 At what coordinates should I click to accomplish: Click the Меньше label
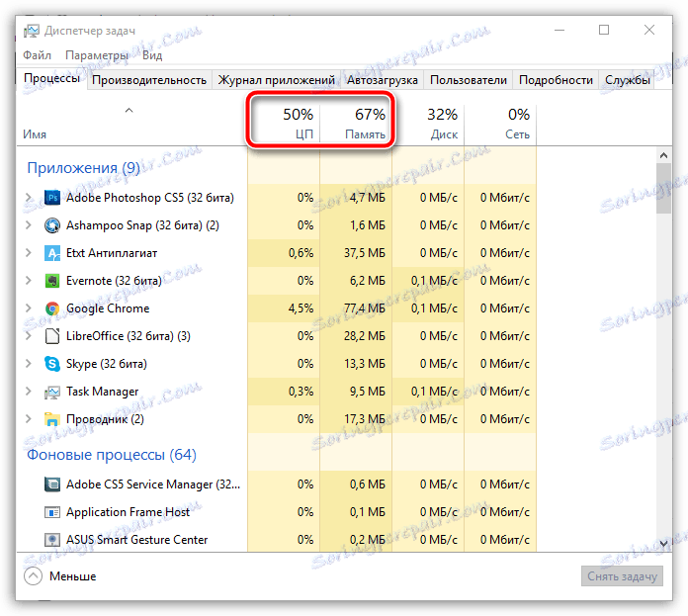[x=73, y=576]
